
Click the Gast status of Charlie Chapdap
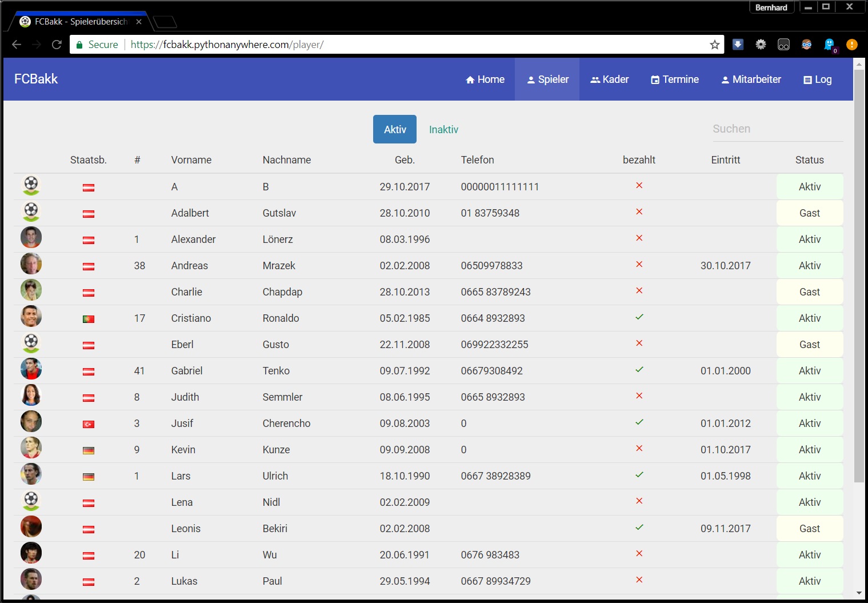click(809, 292)
